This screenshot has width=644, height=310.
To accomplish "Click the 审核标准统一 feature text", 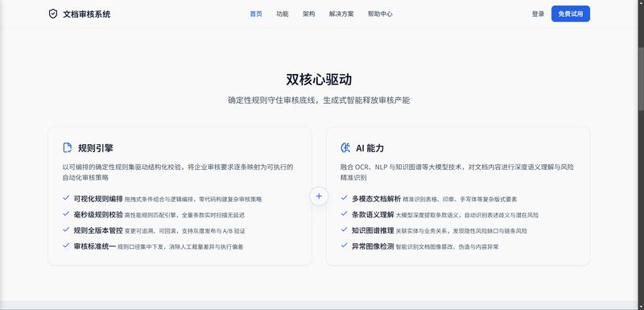I will pos(95,246).
